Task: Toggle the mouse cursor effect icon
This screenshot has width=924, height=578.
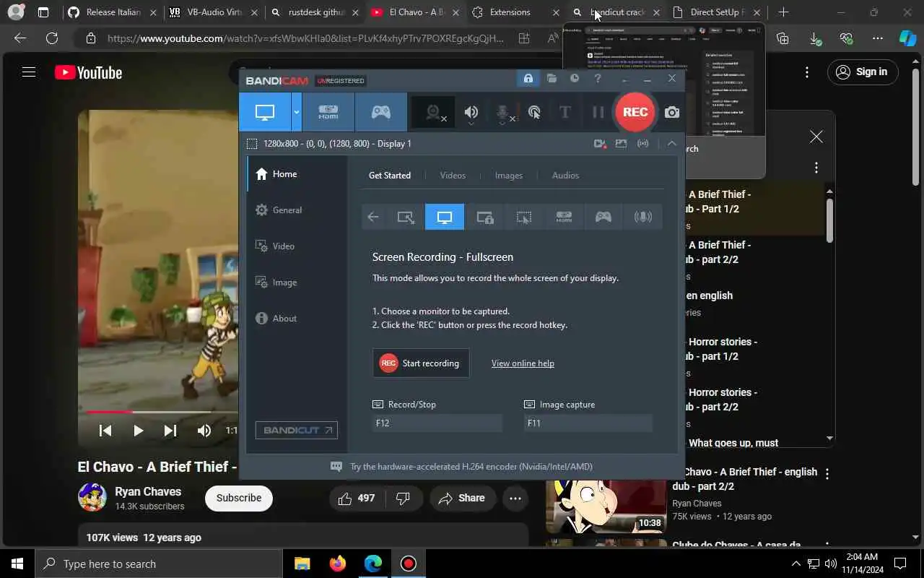Action: (x=534, y=112)
